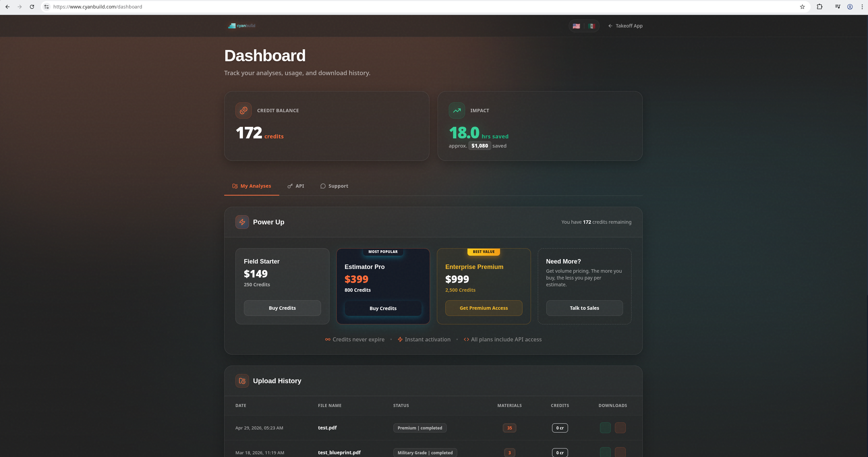Click green download button in test_blueprint.pdf row
868x457 pixels.
(605, 452)
